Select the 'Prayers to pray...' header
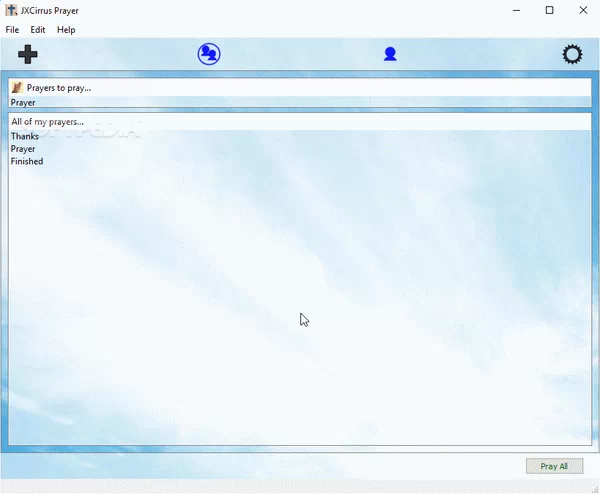 [59, 88]
